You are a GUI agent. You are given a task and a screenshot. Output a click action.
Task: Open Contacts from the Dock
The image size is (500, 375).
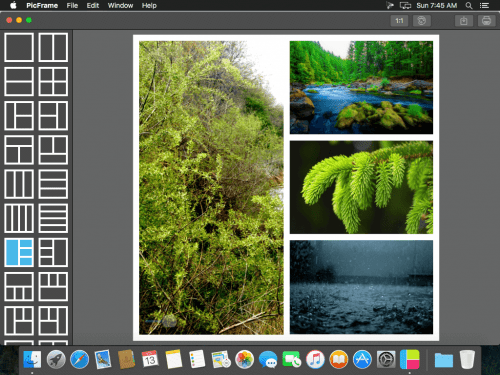(x=126, y=359)
